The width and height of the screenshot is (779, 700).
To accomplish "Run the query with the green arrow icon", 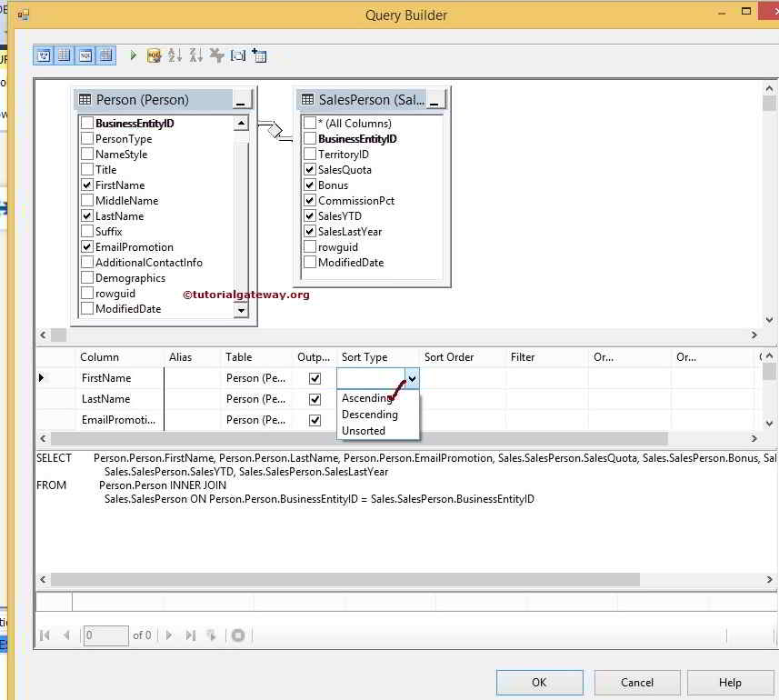I will point(133,55).
